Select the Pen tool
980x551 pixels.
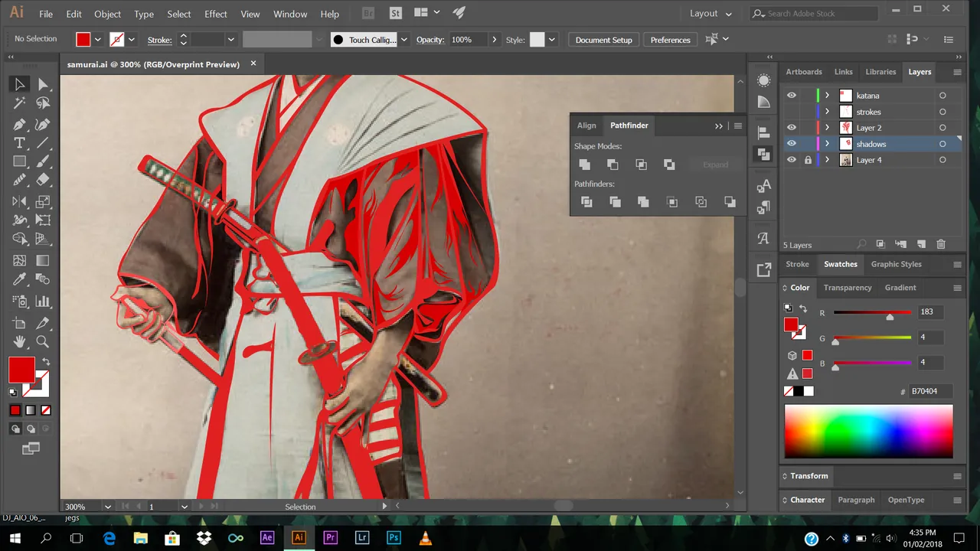tap(20, 124)
